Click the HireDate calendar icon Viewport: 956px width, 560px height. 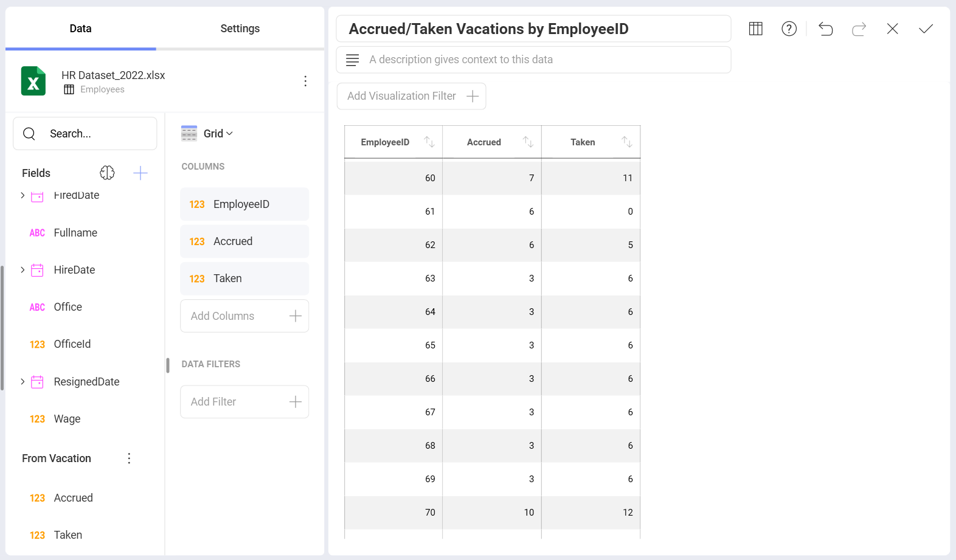37,270
